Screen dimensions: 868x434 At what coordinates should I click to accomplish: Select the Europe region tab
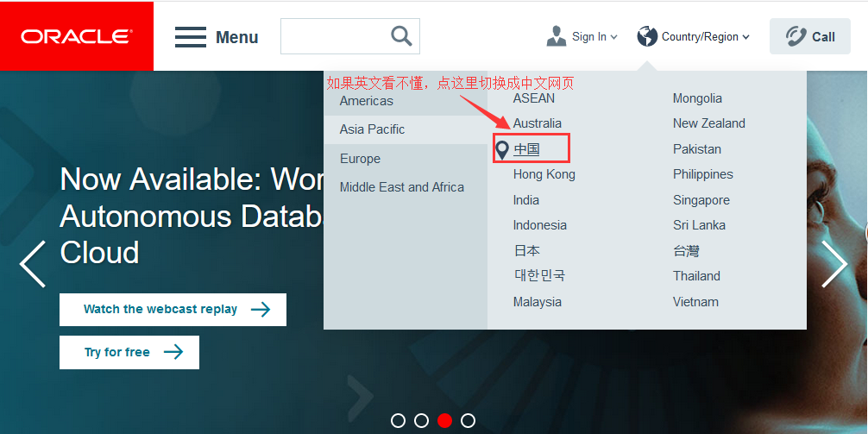pyautogui.click(x=360, y=159)
